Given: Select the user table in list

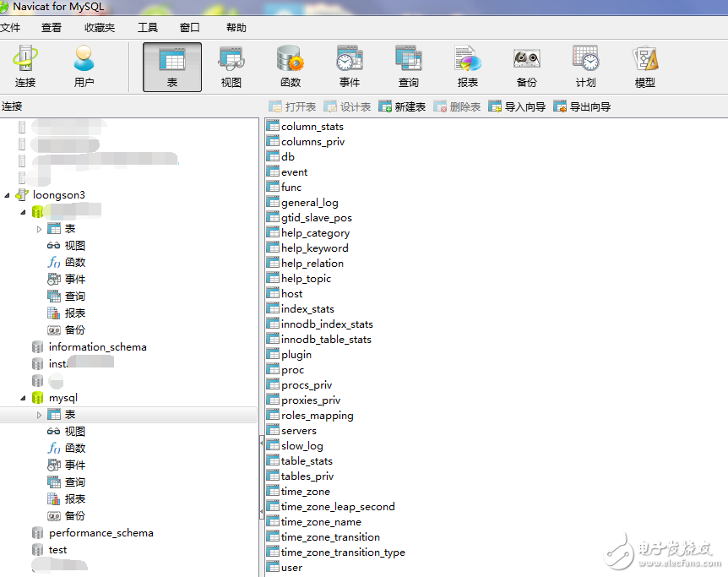Looking at the screenshot, I should [x=291, y=568].
